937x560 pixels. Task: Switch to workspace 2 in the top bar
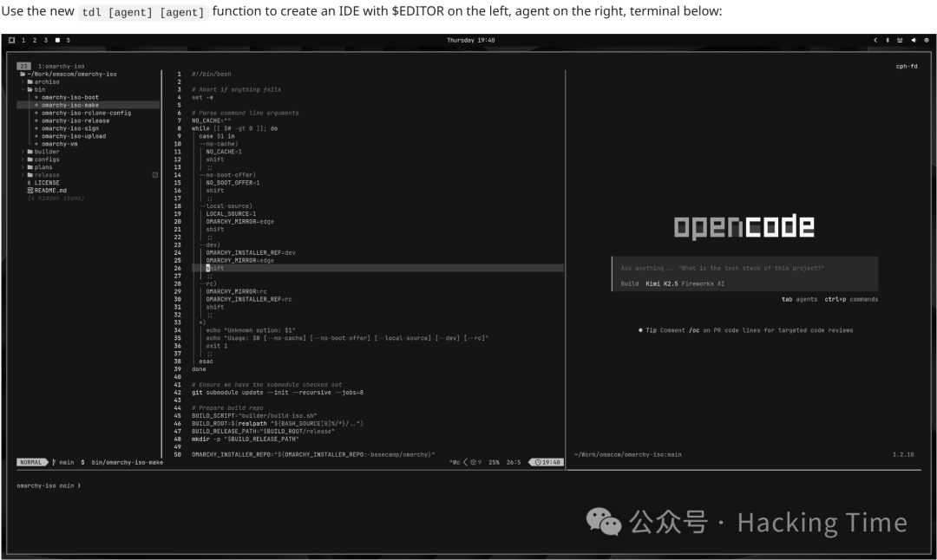click(x=35, y=39)
